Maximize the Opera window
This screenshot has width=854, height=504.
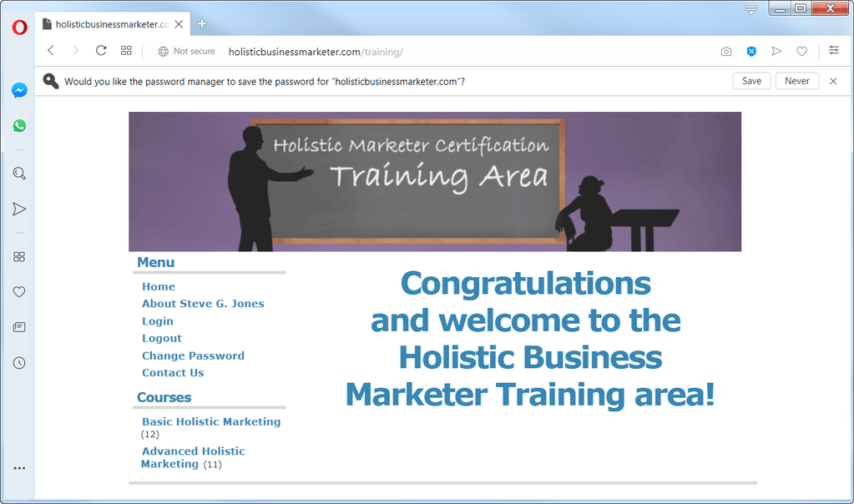click(800, 8)
